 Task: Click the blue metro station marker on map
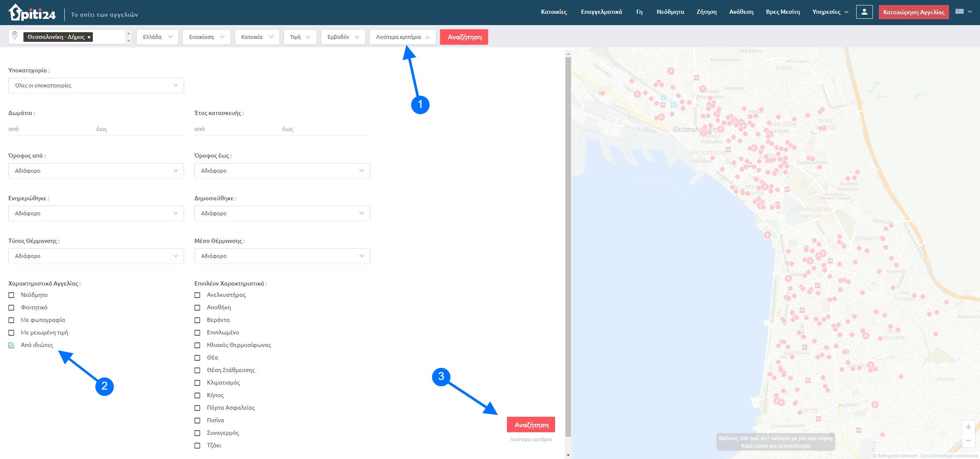pos(663,98)
